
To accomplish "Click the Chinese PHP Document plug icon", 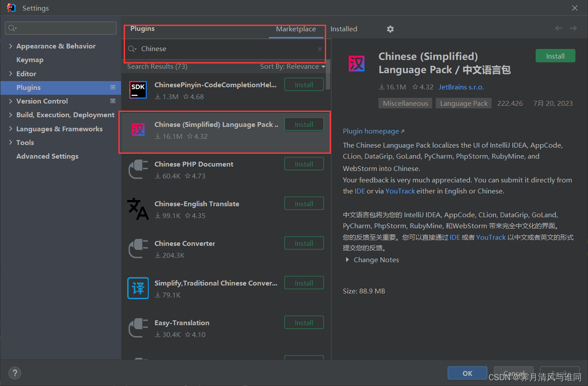I will point(138,169).
